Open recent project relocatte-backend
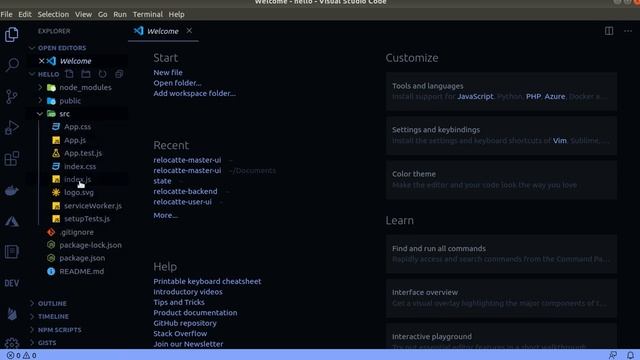The image size is (640, 360). pos(185,191)
